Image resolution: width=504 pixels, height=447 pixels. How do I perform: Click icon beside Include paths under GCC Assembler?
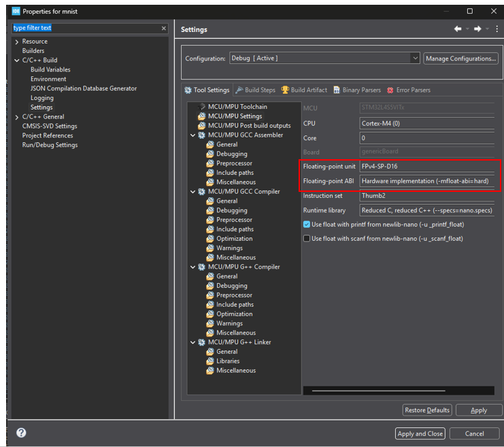(210, 173)
